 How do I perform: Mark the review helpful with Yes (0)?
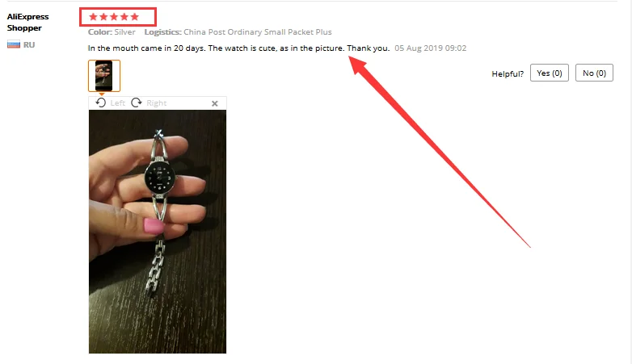[550, 73]
